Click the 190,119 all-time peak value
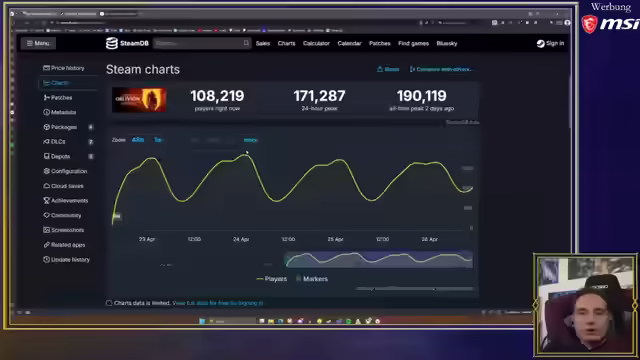Image resolution: width=640 pixels, height=360 pixels. pyautogui.click(x=422, y=96)
